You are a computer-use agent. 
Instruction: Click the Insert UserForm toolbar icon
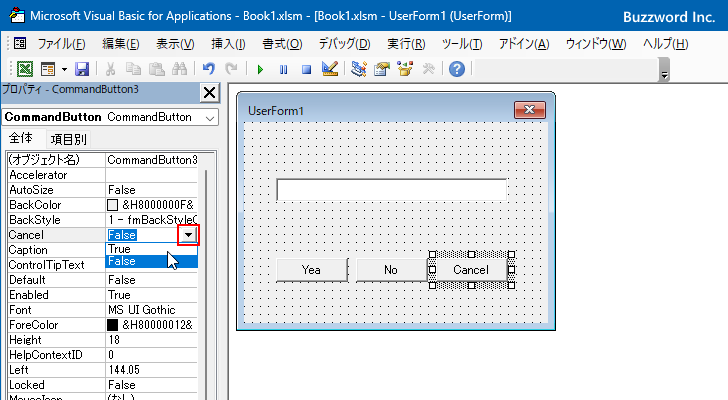[47, 69]
